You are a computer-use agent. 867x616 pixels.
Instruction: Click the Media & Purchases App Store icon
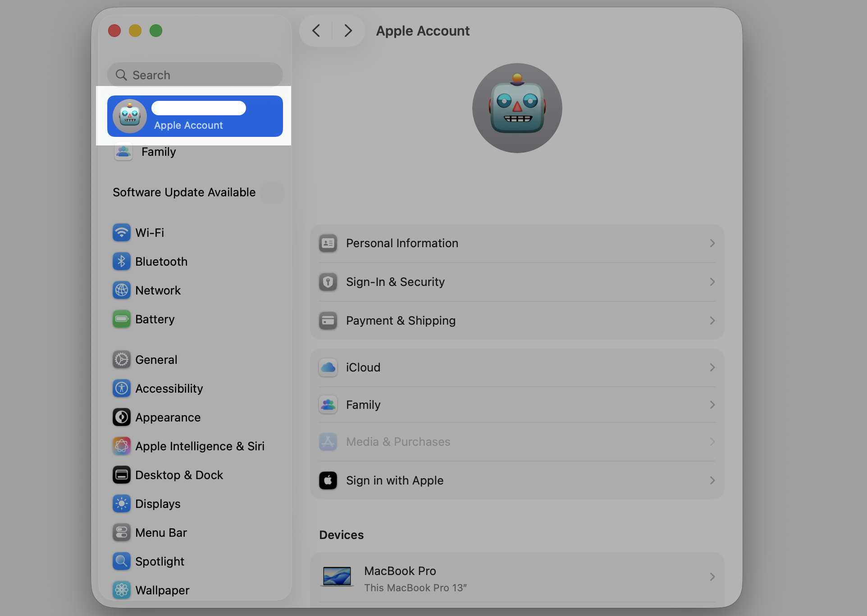[328, 442]
